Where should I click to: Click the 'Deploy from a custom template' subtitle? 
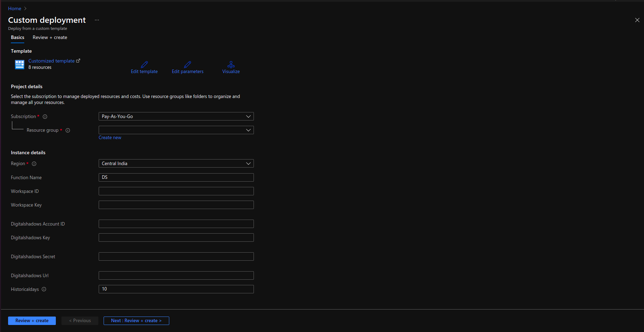click(38, 28)
